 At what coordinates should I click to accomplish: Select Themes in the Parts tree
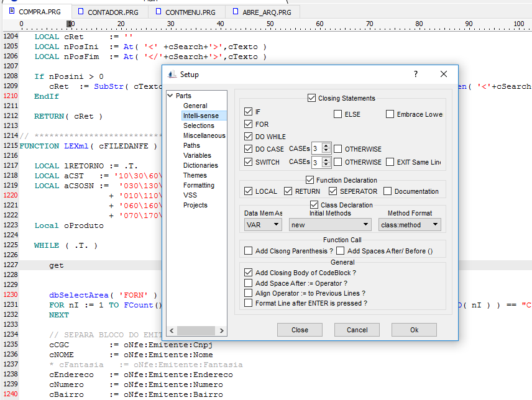coord(195,175)
